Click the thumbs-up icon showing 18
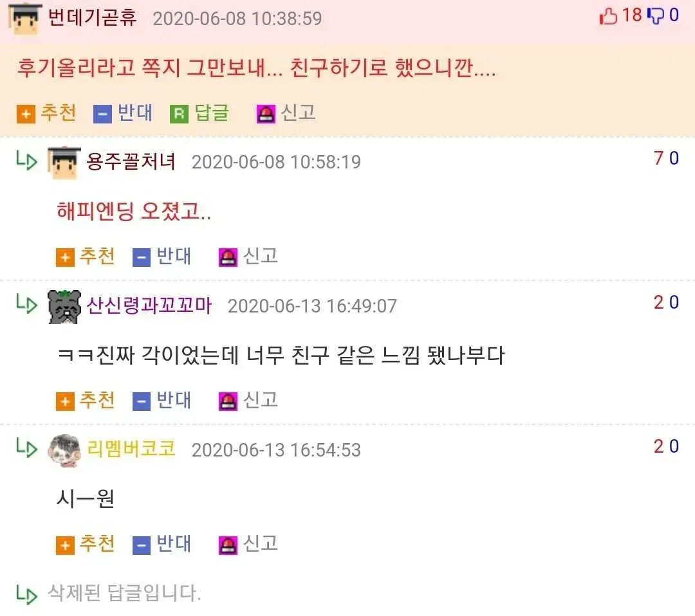Screen dimensions: 695x616 pyautogui.click(x=608, y=16)
